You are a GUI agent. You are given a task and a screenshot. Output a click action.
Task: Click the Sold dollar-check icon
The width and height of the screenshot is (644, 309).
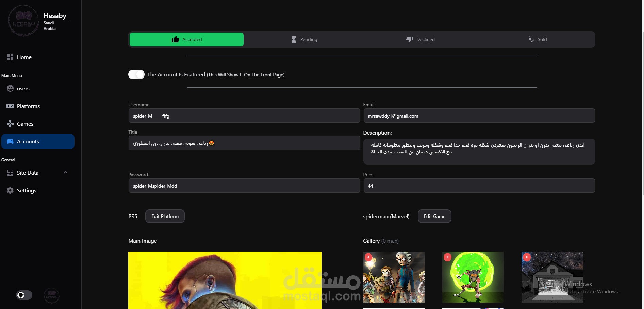pyautogui.click(x=531, y=39)
